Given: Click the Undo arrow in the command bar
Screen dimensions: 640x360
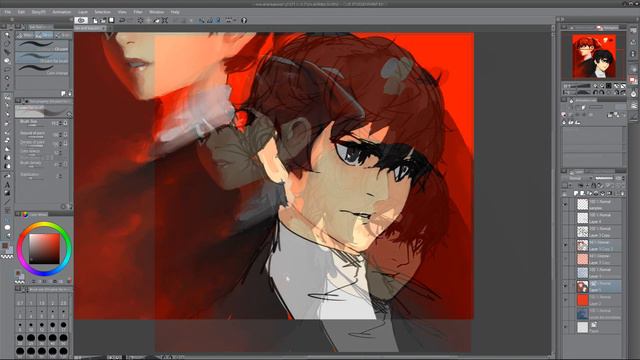Looking at the screenshot, I should tap(122, 20).
